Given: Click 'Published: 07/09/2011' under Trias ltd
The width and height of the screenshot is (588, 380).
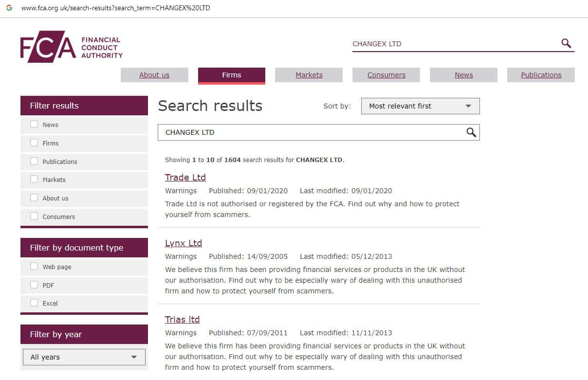Looking at the screenshot, I should tap(248, 333).
